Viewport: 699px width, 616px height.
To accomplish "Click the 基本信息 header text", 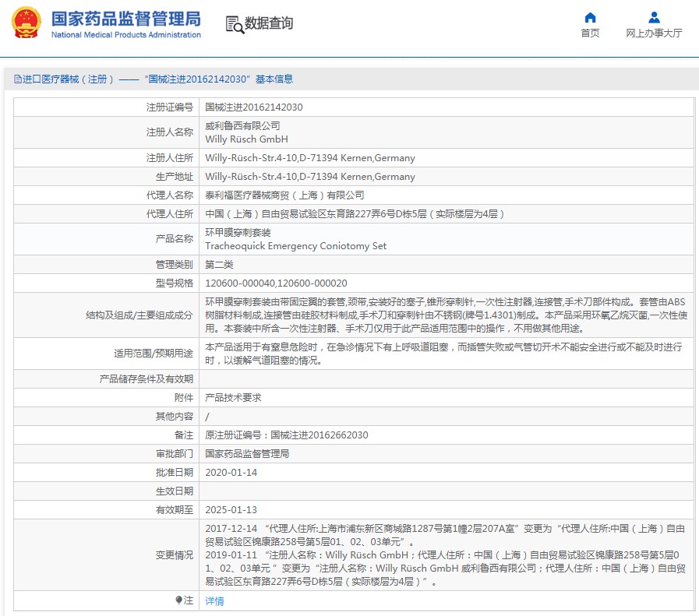I will pos(274,79).
